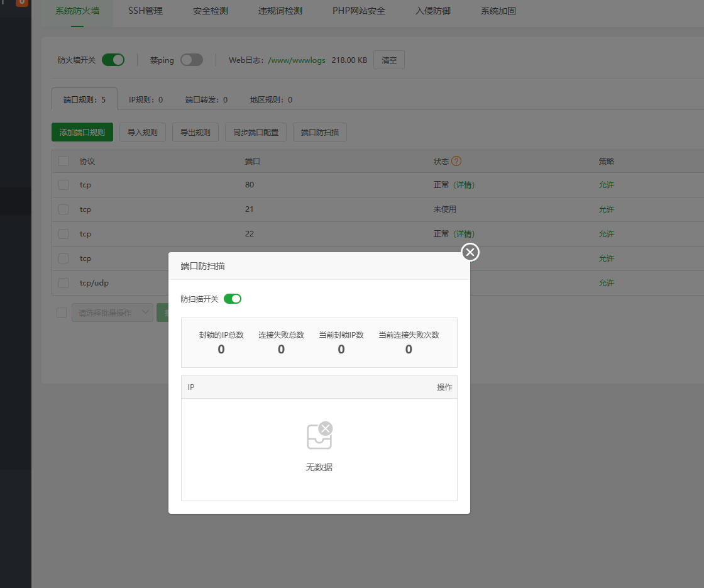This screenshot has height=588, width=704.
Task: Click the tcp/udp protocol cell
Action: click(94, 283)
